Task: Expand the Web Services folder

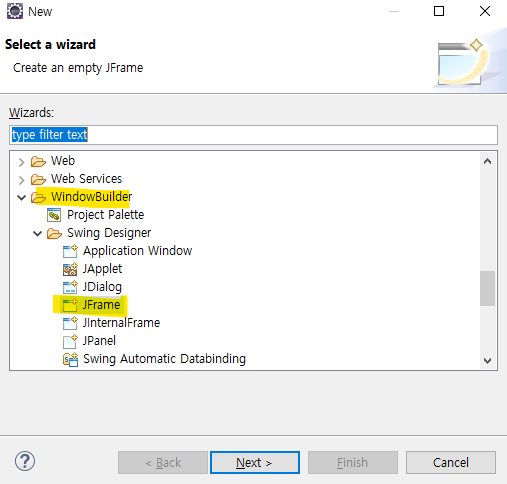Action: coord(22,180)
